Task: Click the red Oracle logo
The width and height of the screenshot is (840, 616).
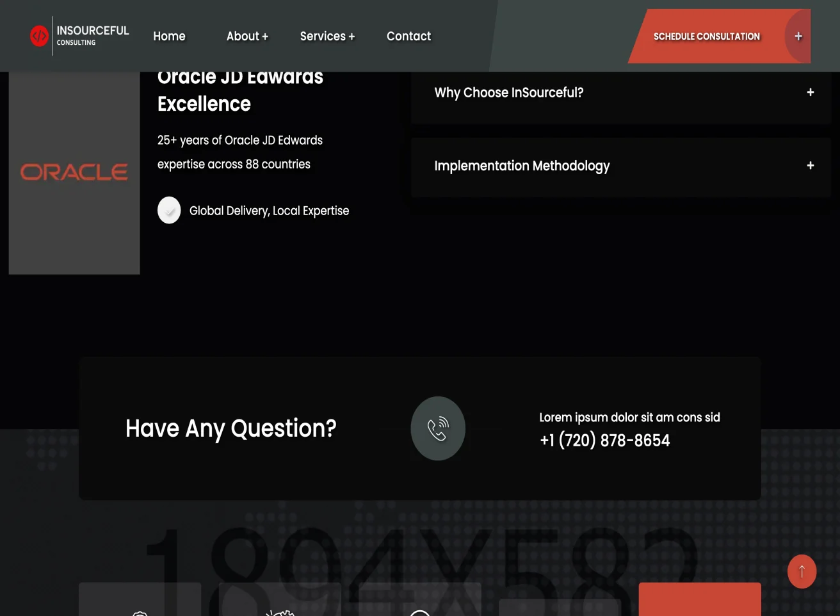Action: coord(74,171)
